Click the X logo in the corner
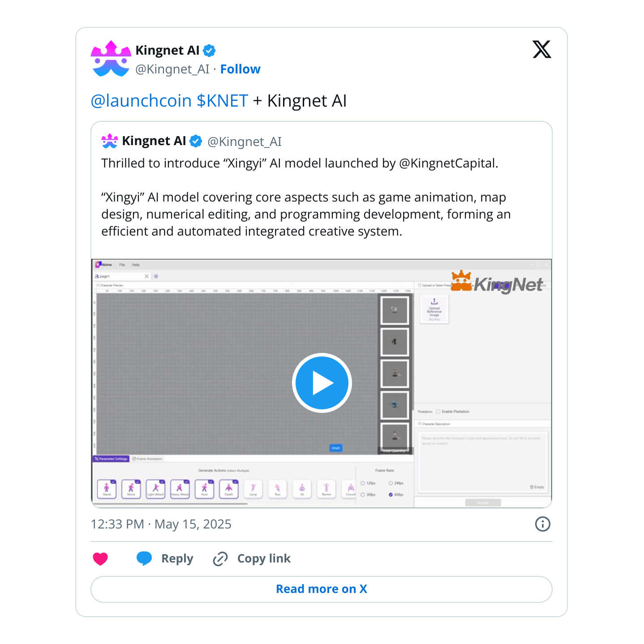 tap(542, 49)
